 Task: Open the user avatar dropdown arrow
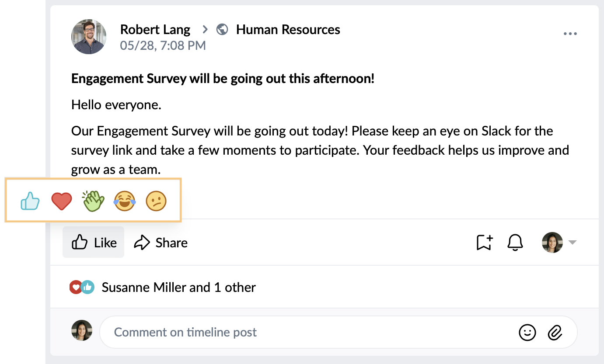click(572, 243)
